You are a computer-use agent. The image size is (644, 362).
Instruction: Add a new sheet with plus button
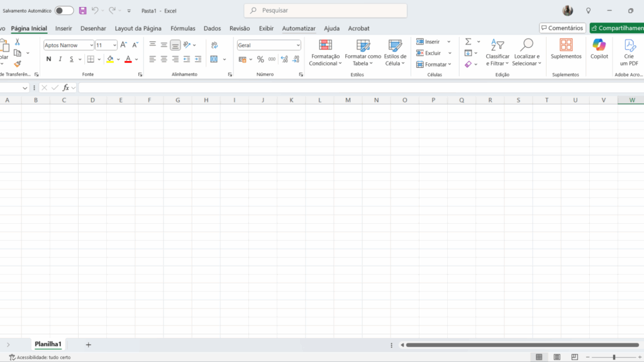88,344
